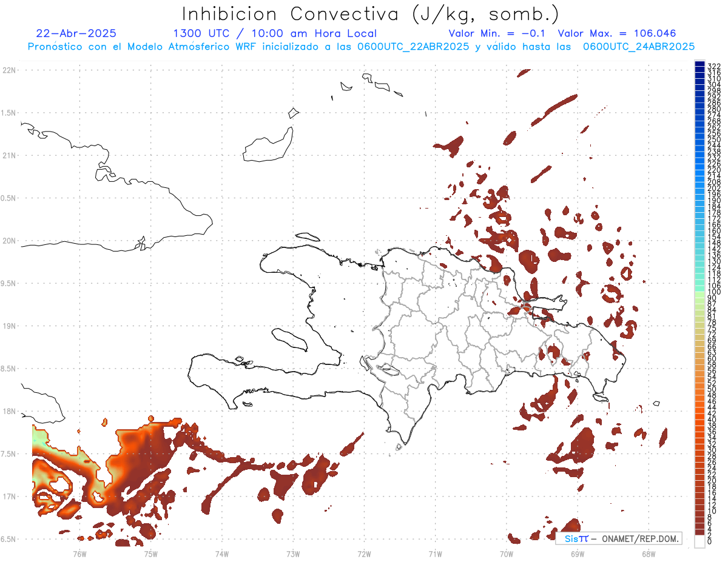Click the '75W' longitude label

[x=151, y=554]
